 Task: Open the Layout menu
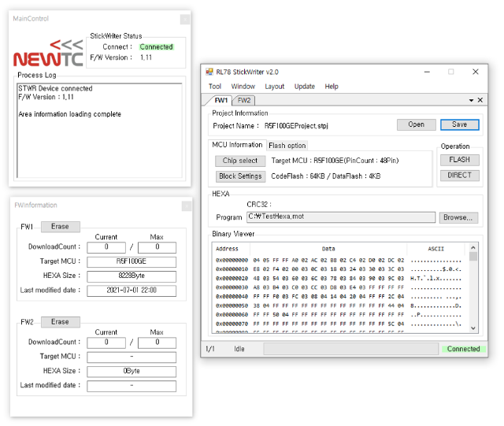coord(275,87)
